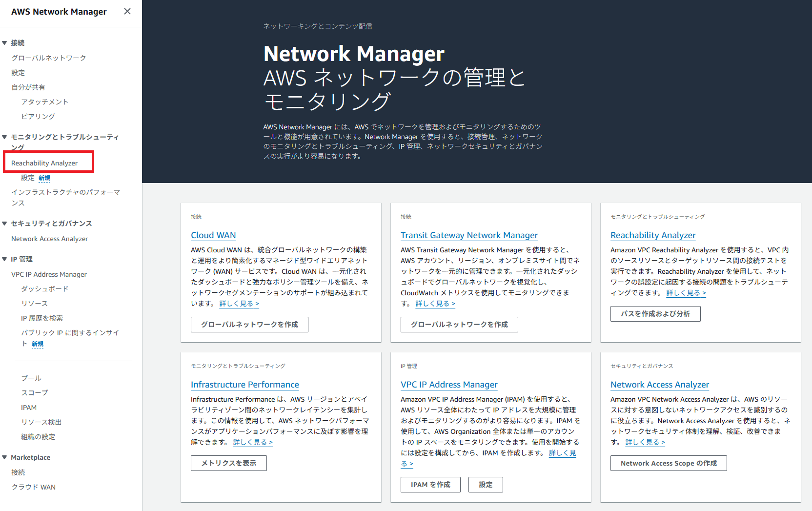This screenshot has width=812, height=511.
Task: Collapse the Marketplace sidebar section
Action: [x=4, y=457]
